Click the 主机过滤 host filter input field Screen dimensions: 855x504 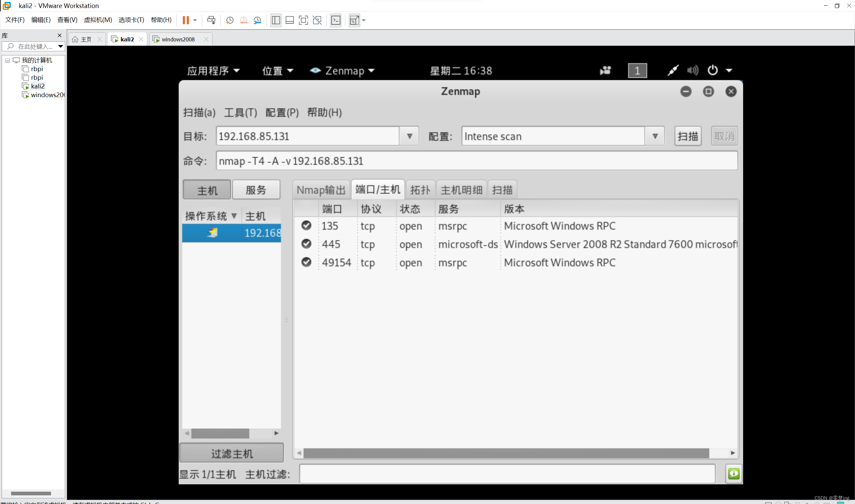[507, 473]
